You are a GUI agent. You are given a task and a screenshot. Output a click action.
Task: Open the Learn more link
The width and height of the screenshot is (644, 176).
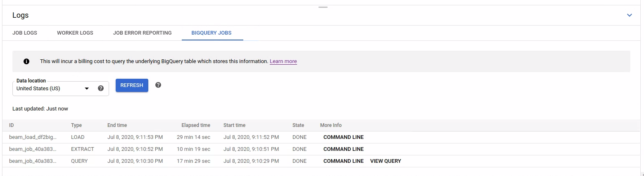coord(283,61)
